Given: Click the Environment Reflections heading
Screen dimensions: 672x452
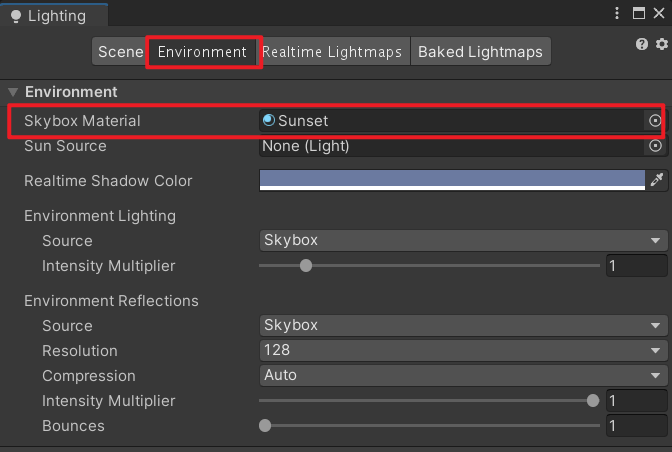Looking at the screenshot, I should pos(111,301).
